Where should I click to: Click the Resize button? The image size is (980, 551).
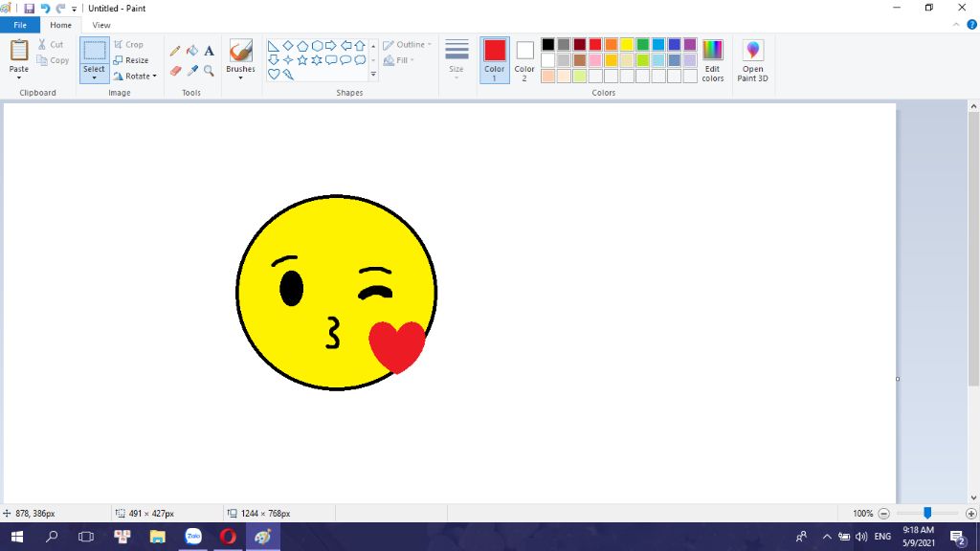tap(132, 60)
